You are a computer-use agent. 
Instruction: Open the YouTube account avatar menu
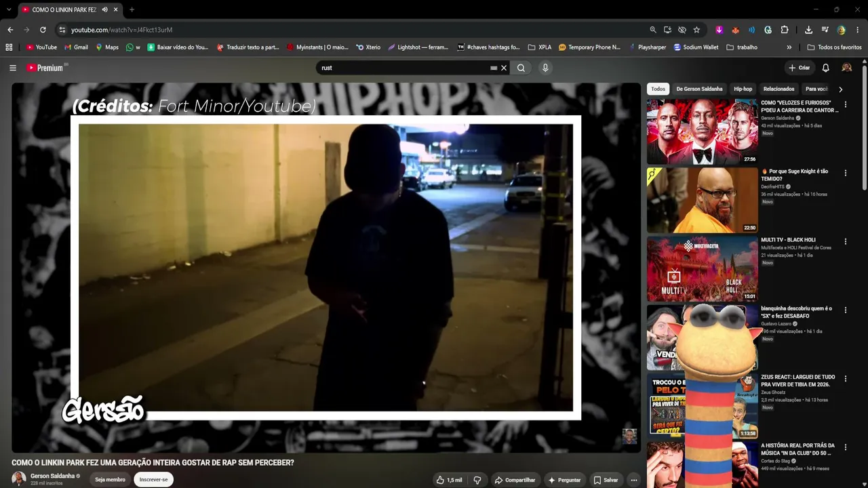[846, 68]
